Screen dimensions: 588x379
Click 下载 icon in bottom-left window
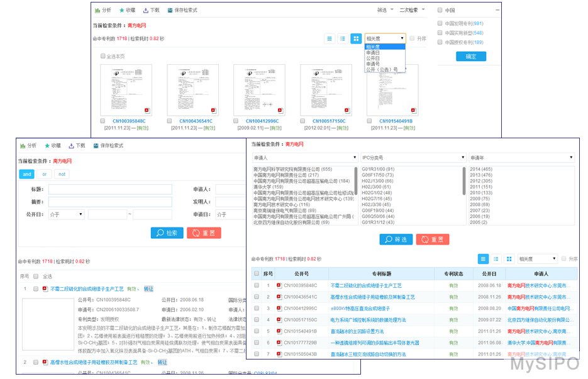[71, 146]
